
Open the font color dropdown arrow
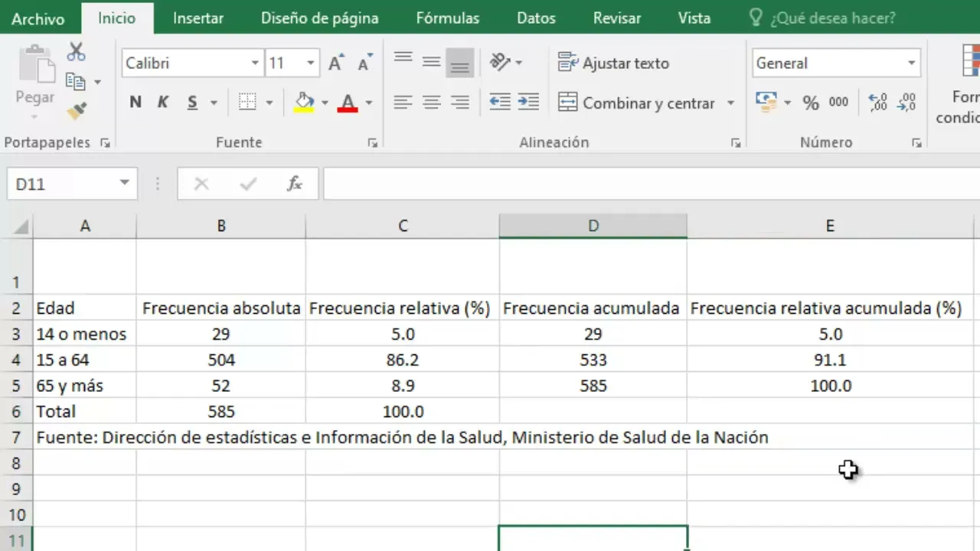368,103
